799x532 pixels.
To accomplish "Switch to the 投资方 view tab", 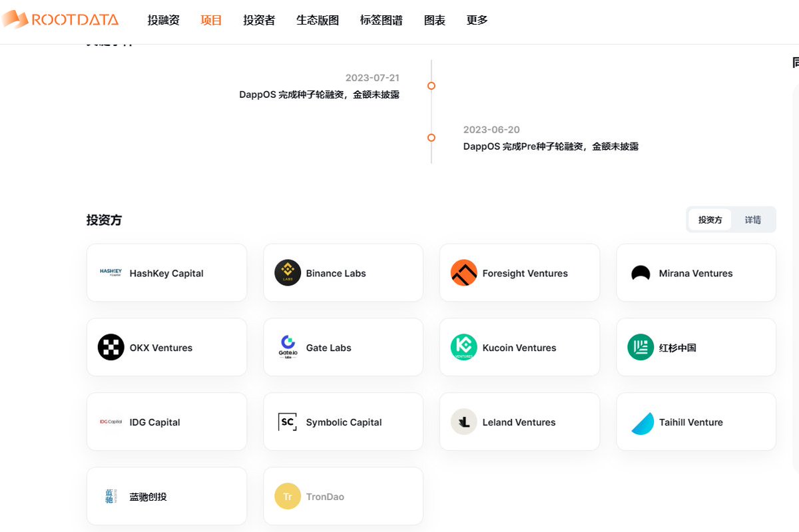I will (x=710, y=220).
